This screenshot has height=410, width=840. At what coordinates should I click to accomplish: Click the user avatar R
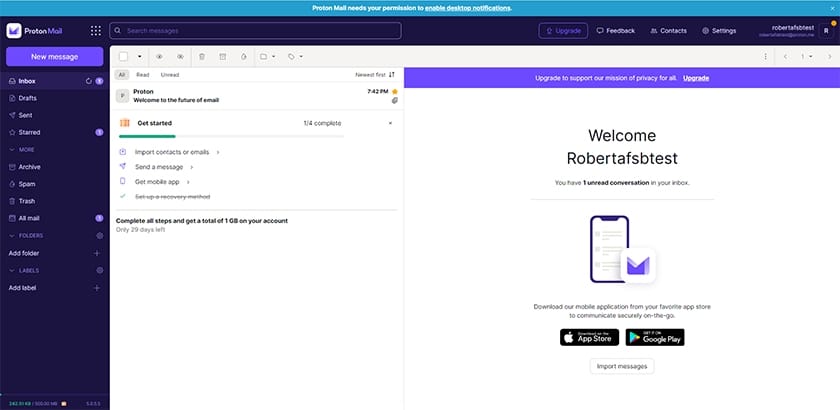click(x=826, y=31)
